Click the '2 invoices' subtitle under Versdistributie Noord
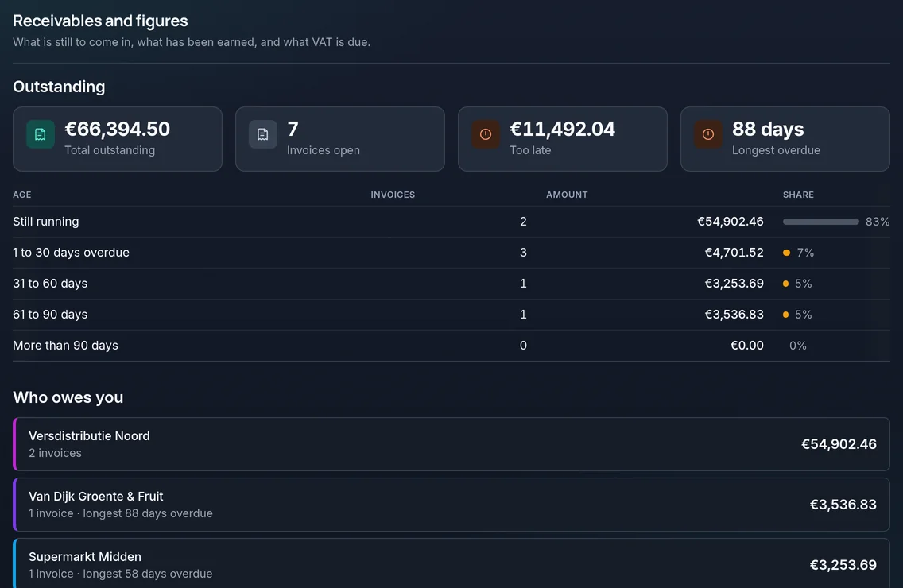Viewport: 903px width, 588px height. pyautogui.click(x=56, y=453)
